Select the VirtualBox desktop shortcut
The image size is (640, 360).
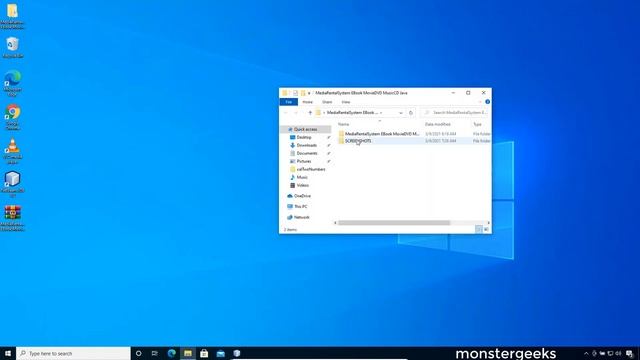click(x=13, y=184)
